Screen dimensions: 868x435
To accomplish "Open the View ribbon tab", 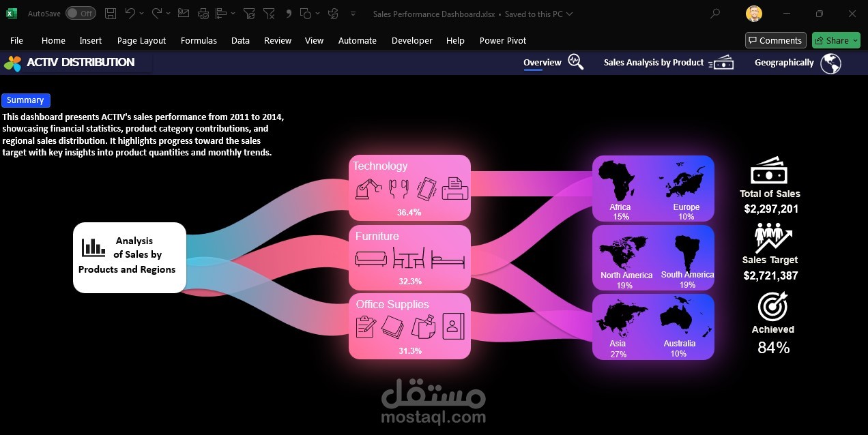I will coord(314,40).
